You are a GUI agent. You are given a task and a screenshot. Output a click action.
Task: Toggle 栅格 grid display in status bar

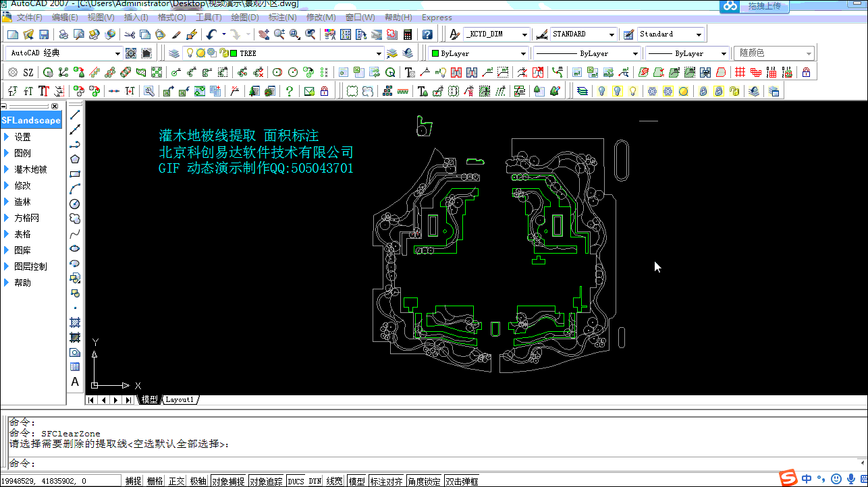tap(155, 481)
